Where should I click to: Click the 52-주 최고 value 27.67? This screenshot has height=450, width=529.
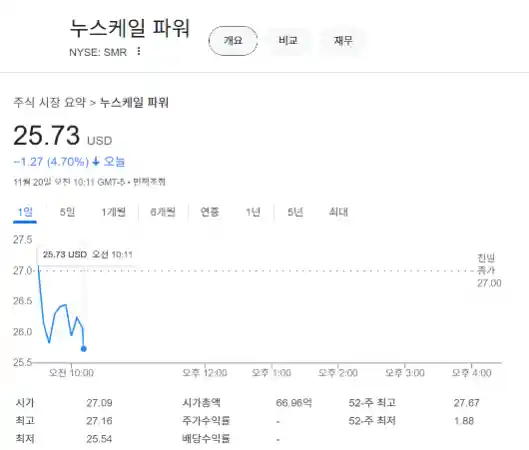(x=466, y=403)
